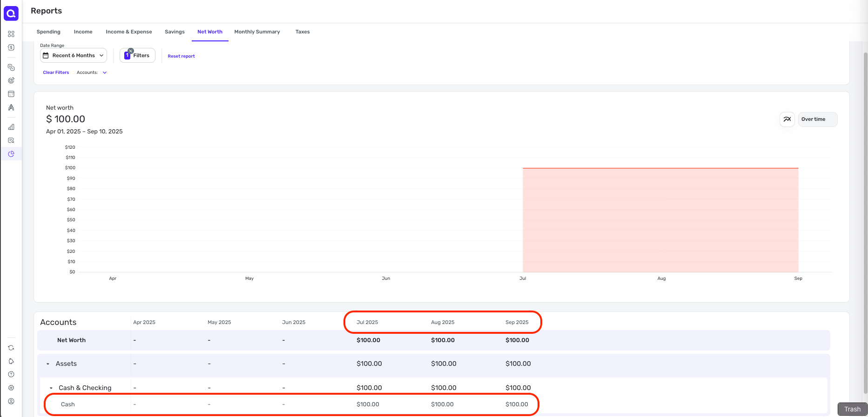This screenshot has width=868, height=417.
Task: Click the Jun 2025 column header
Action: (x=294, y=322)
